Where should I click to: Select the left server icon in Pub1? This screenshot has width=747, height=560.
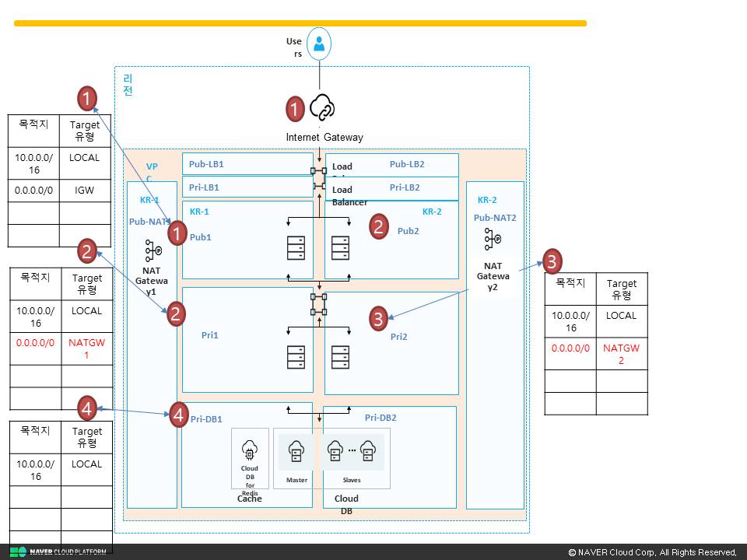click(x=296, y=247)
